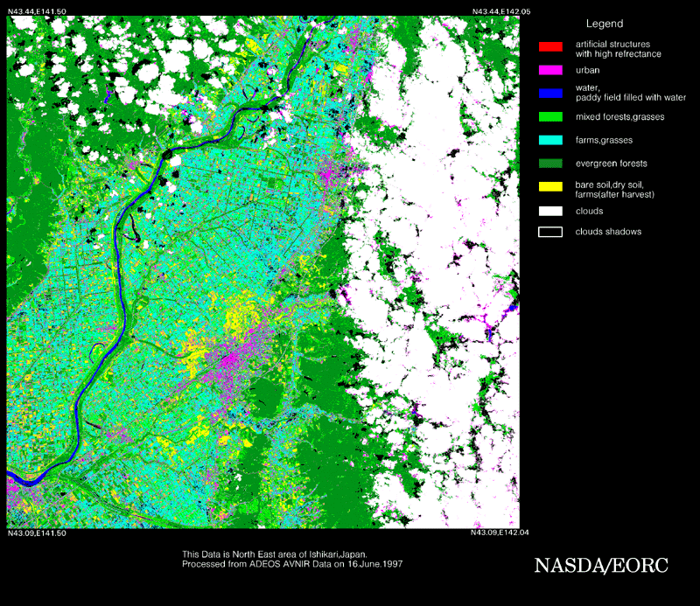Image resolution: width=700 pixels, height=606 pixels.
Task: Click the 'N43.44,E141.50' corner coordinate
Action: click(x=37, y=11)
